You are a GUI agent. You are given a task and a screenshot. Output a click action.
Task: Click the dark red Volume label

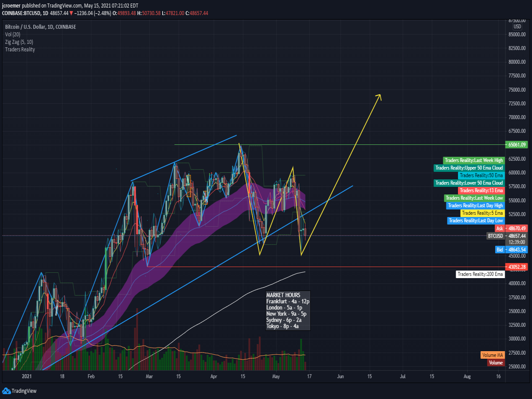496,363
